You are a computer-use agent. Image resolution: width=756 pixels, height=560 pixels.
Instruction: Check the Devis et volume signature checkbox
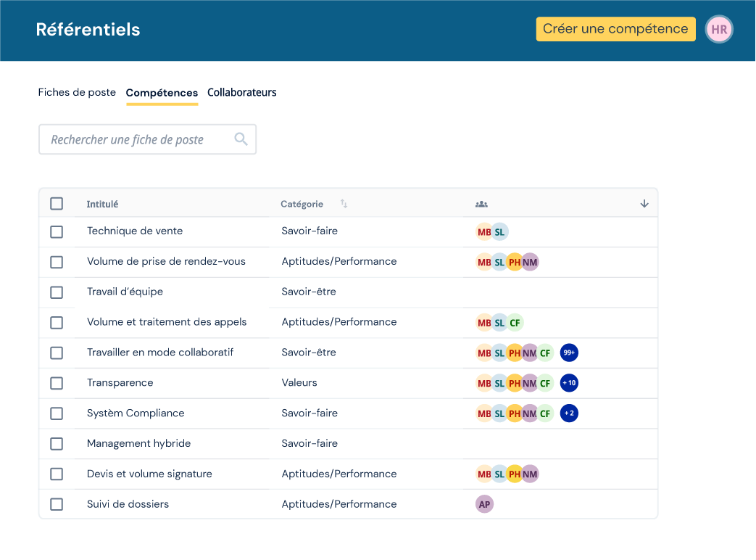click(57, 474)
